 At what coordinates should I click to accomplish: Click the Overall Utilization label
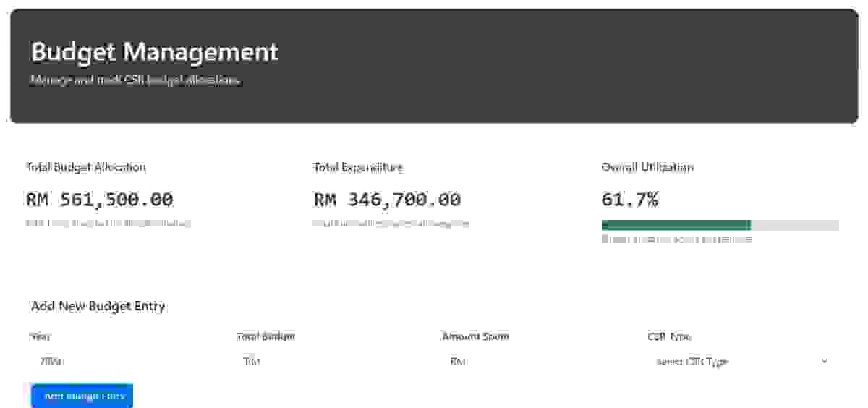tap(647, 167)
